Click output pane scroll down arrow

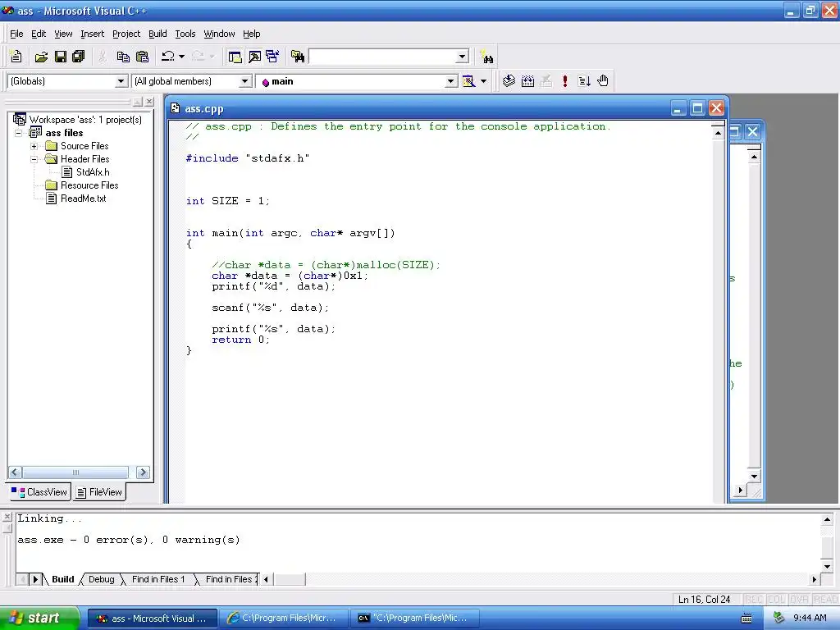pyautogui.click(x=827, y=566)
